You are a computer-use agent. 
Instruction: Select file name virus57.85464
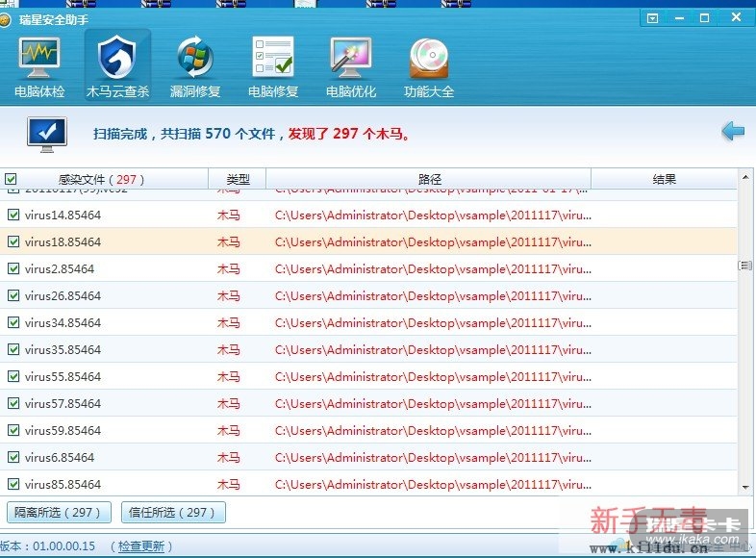pyautogui.click(x=63, y=404)
